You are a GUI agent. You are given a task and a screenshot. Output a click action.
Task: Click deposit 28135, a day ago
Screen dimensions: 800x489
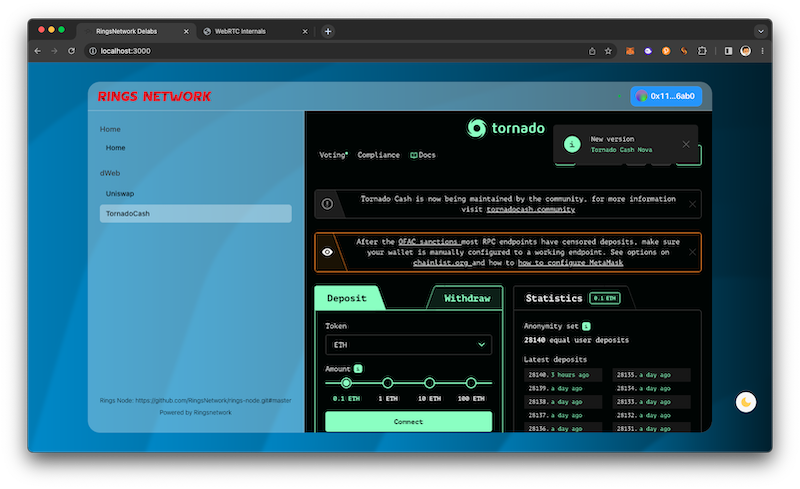point(652,375)
